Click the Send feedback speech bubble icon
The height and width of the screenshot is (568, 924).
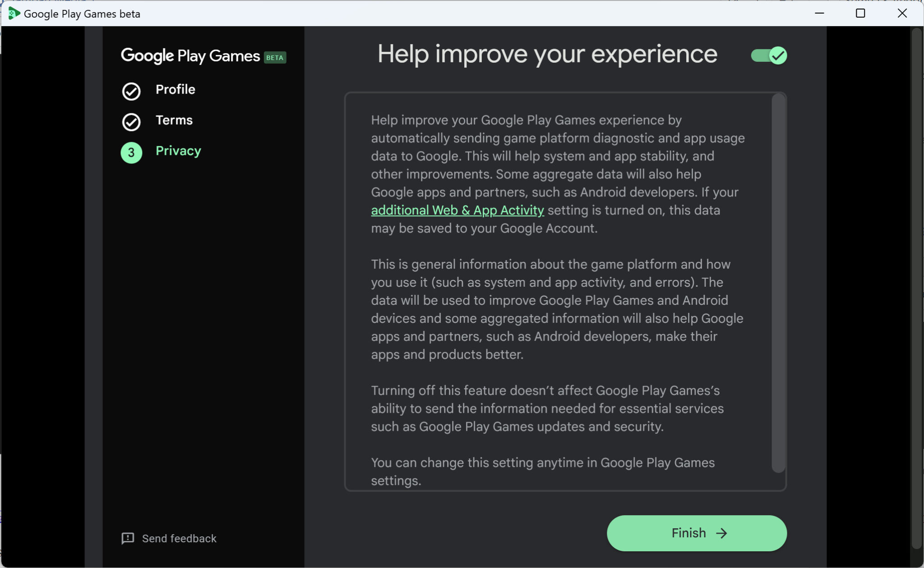128,538
